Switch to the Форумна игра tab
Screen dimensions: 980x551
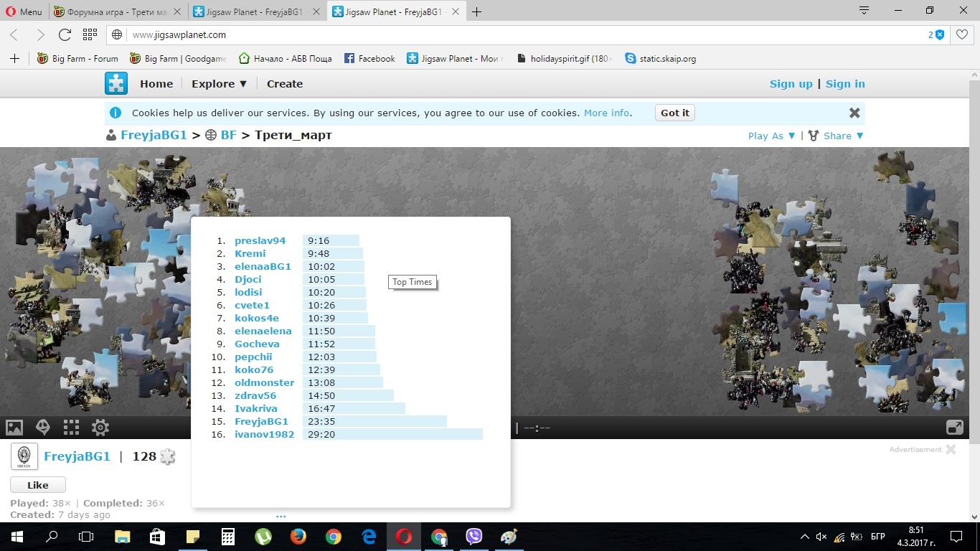point(118,11)
